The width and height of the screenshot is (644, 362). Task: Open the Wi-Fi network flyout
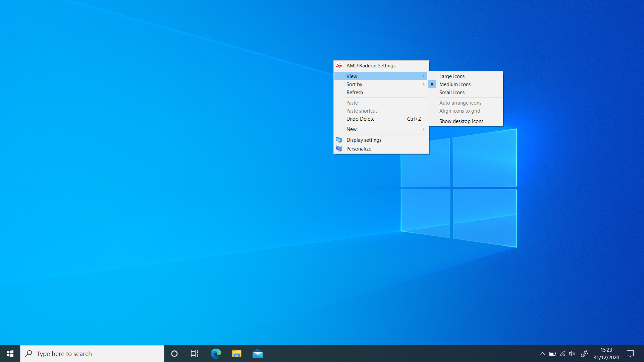click(562, 354)
